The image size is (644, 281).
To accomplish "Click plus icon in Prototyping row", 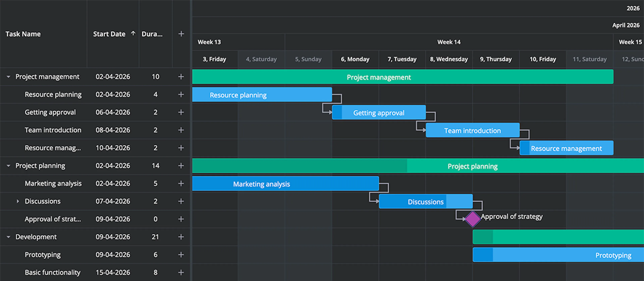I will click(181, 255).
